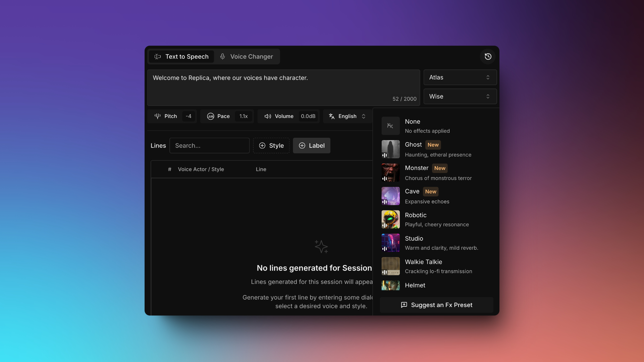Viewport: 644px width, 362px height.
Task: Choose the Studio effect preset
Action: click(x=436, y=243)
